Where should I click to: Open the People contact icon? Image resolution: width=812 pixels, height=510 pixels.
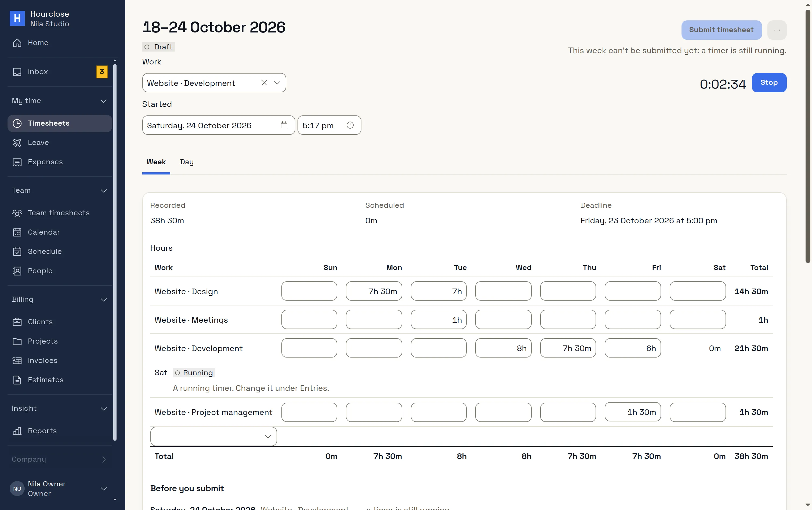pos(17,271)
